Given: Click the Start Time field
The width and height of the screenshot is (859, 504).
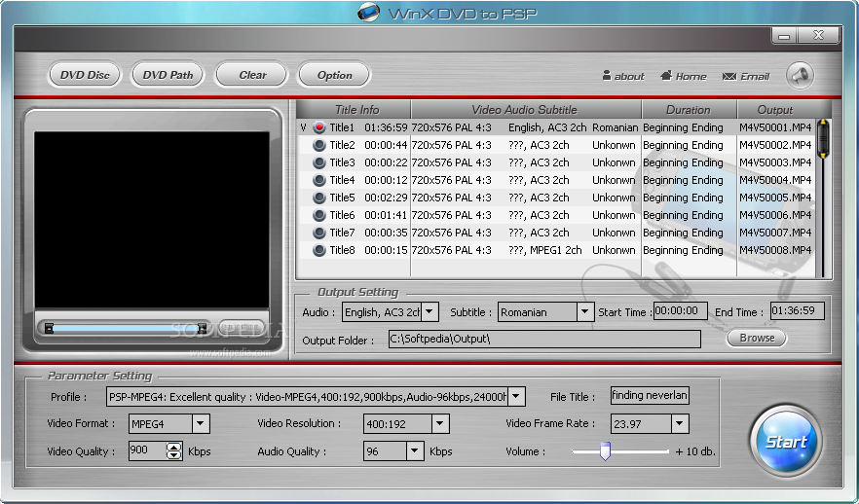Looking at the screenshot, I should click(x=681, y=310).
